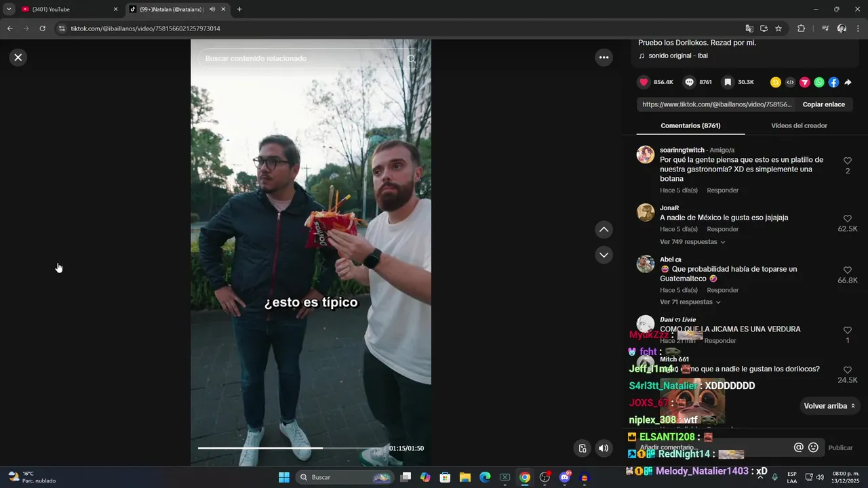Like the soaringtwitch comment
868x488 pixels.
click(x=848, y=161)
